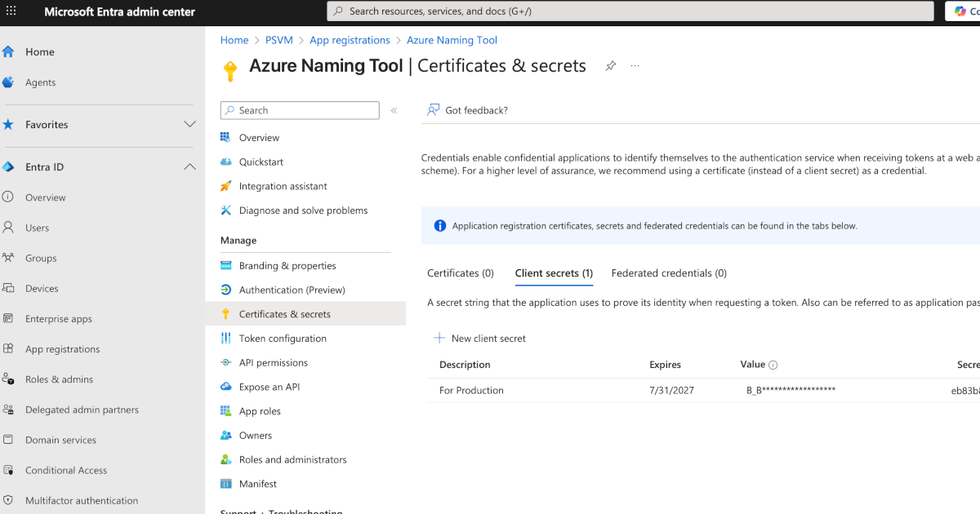Click the Expires column header
The width and height of the screenshot is (980, 514).
coord(665,365)
